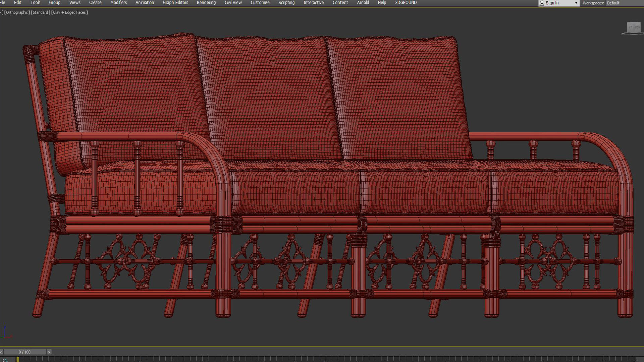Open the Graph Editors menu
Screen dimensions: 644x362
[175, 3]
